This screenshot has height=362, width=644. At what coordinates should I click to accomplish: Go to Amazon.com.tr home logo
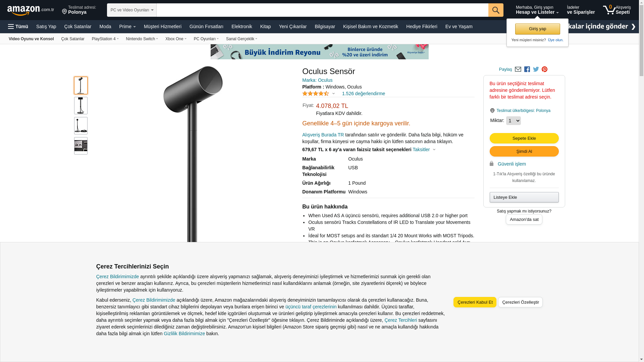tap(31, 10)
